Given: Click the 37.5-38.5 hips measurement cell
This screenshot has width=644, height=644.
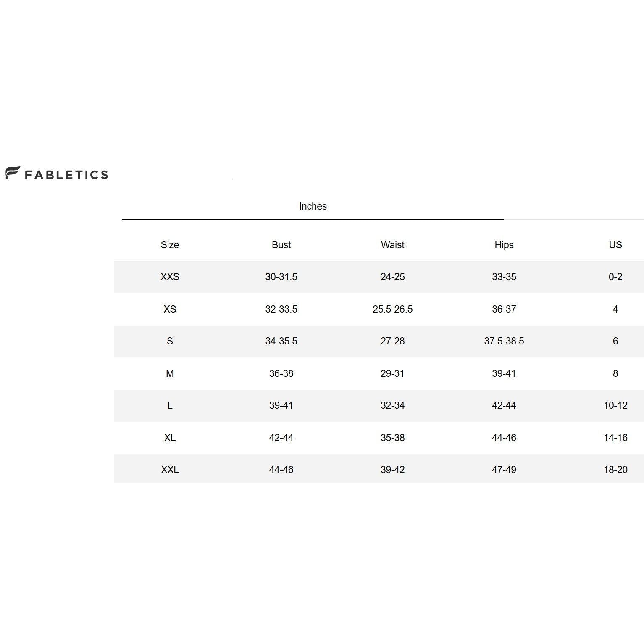Looking at the screenshot, I should pos(504,341).
